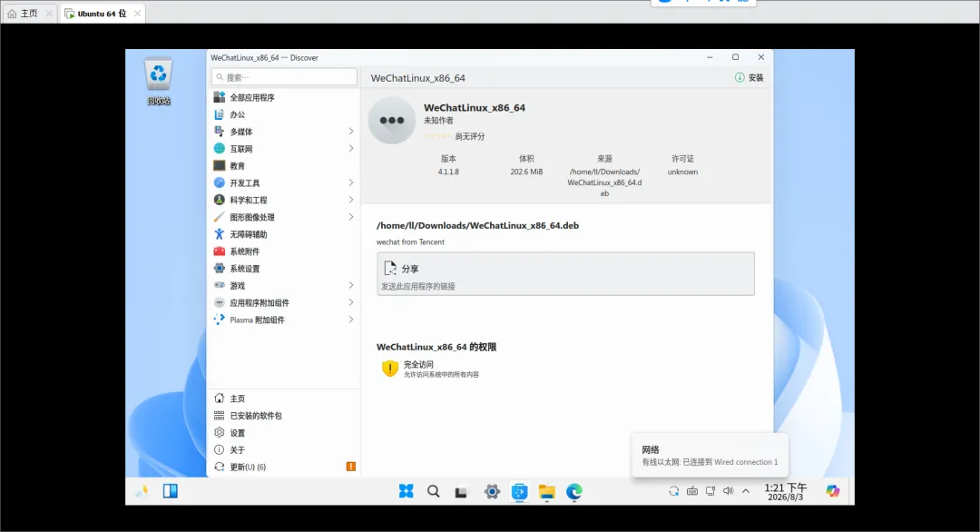
Task: Expand the 开发工具 category chevron
Action: click(350, 182)
